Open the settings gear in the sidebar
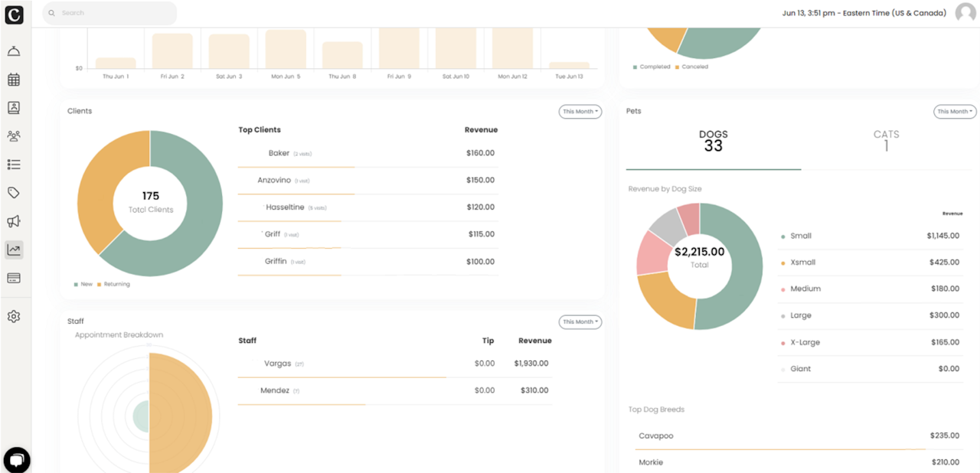 (14, 316)
